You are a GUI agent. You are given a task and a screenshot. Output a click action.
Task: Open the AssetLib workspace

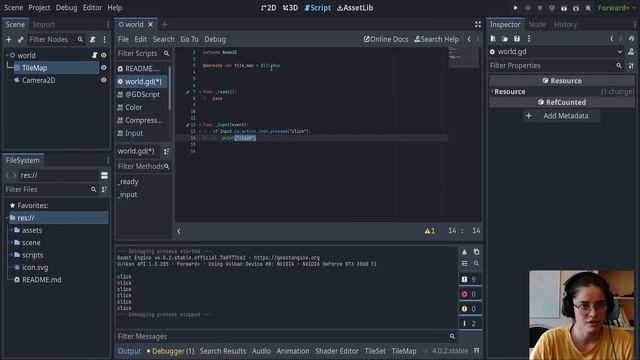355,8
